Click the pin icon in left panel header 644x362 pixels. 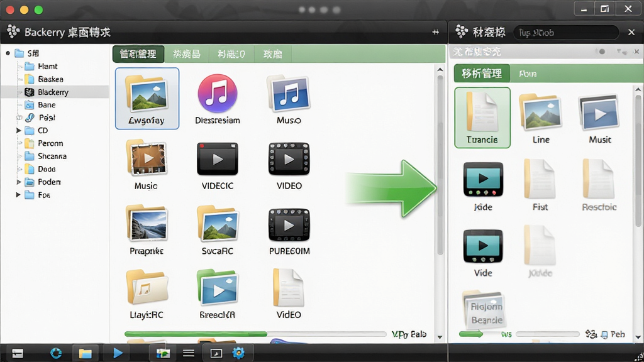(x=435, y=32)
